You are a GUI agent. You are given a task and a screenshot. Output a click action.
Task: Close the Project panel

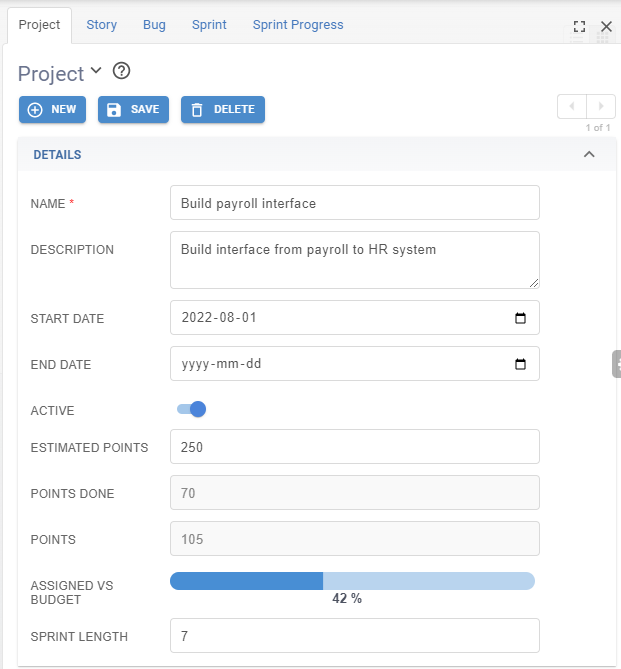[606, 26]
